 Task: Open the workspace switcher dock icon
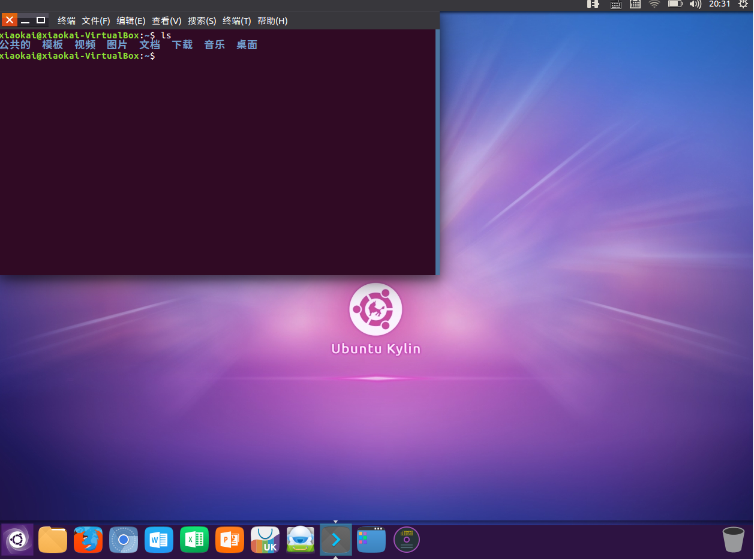click(371, 540)
